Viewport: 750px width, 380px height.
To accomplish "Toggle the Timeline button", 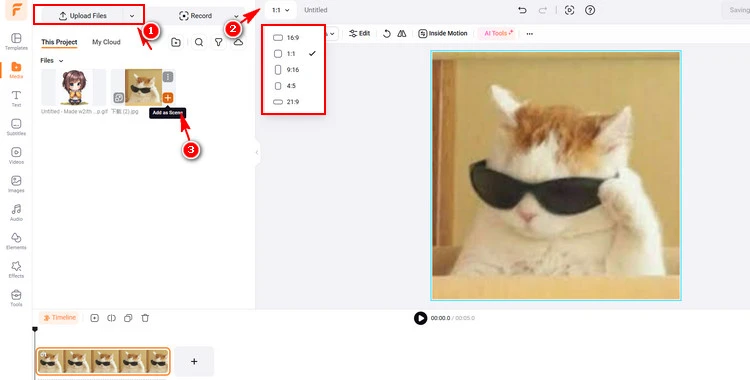I will (x=60, y=318).
